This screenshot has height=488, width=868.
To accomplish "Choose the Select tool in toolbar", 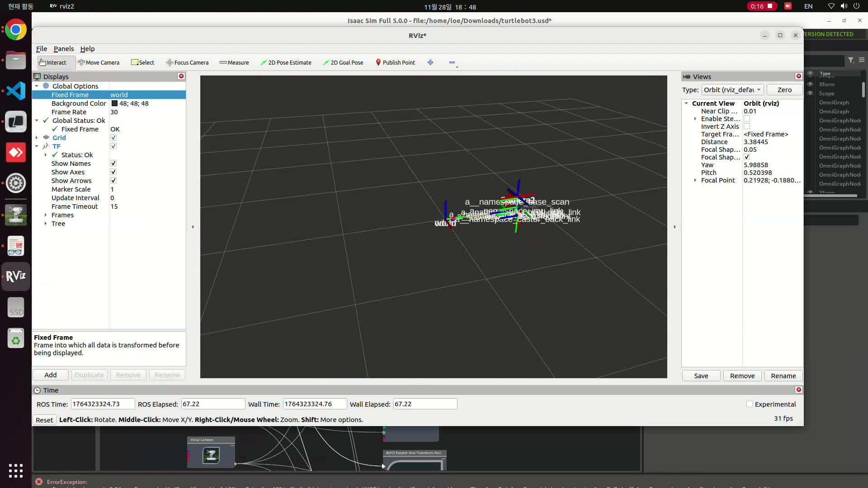I will pos(142,62).
